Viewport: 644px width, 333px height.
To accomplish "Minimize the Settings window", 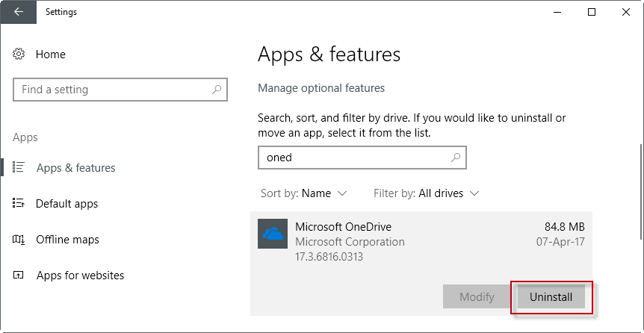I will point(557,12).
